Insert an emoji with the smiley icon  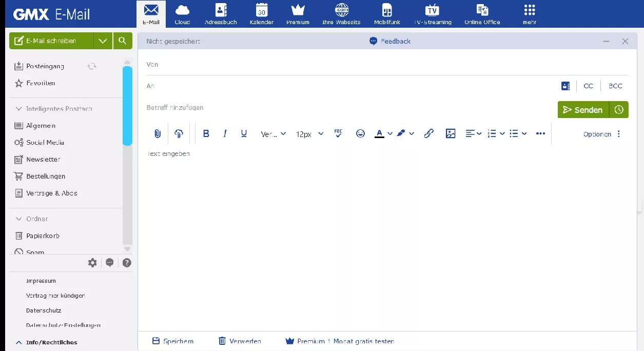(361, 134)
